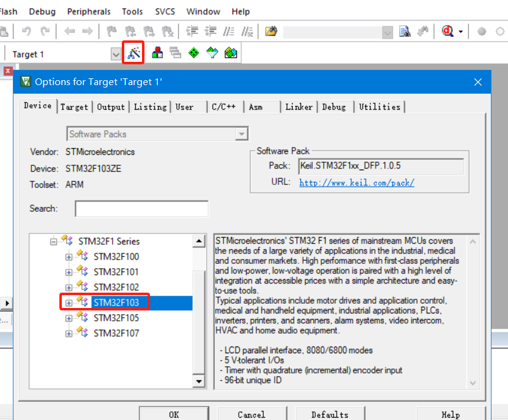Switch to the User tab

click(x=189, y=107)
